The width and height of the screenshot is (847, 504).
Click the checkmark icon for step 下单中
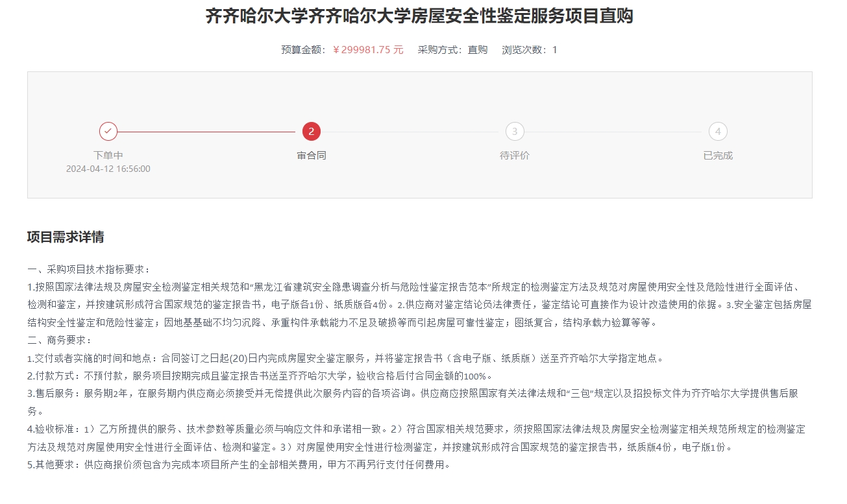coord(108,132)
